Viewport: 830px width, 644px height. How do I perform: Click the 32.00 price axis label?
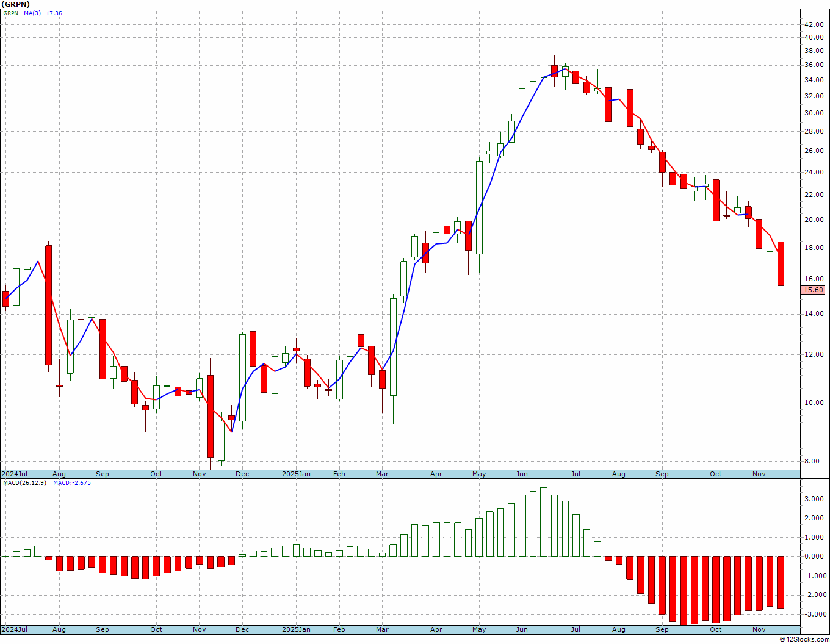tap(813, 96)
